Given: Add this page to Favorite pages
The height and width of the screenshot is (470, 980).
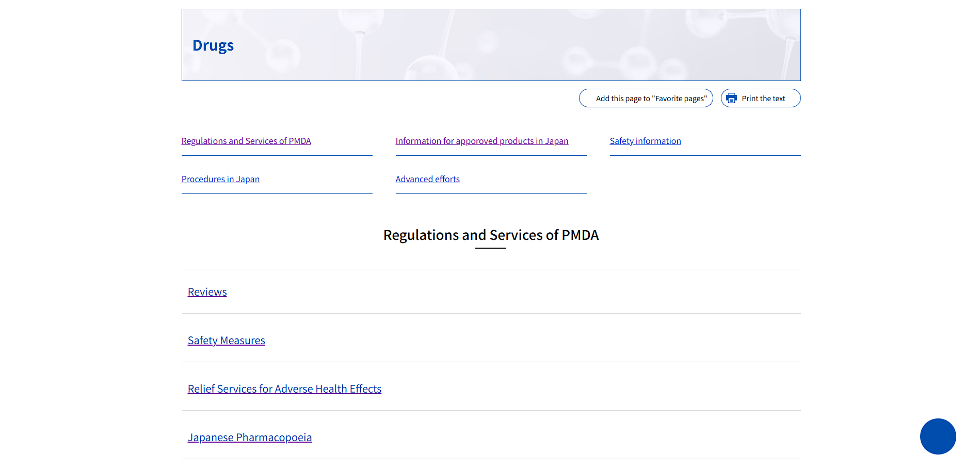Looking at the screenshot, I should (646, 98).
